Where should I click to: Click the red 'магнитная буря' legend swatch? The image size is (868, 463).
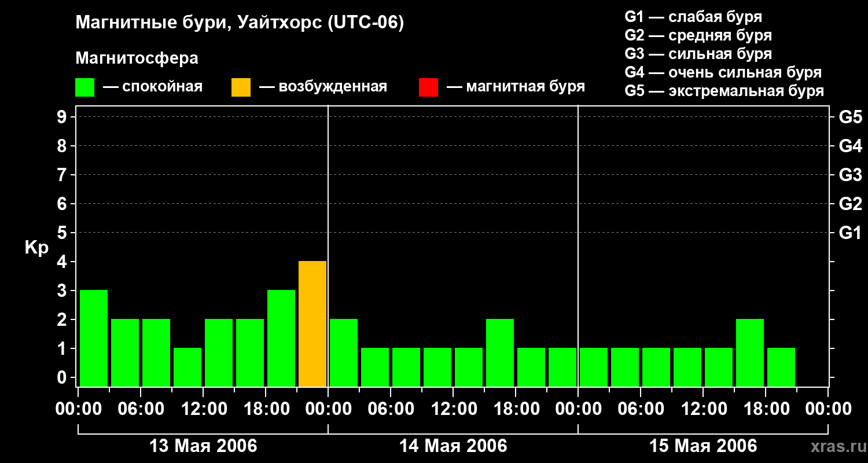(x=428, y=87)
